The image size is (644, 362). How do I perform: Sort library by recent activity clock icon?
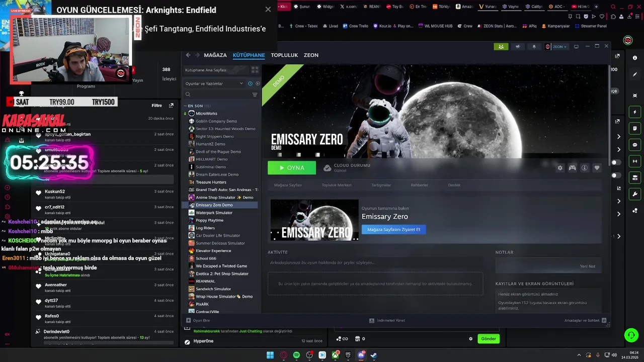250,83
